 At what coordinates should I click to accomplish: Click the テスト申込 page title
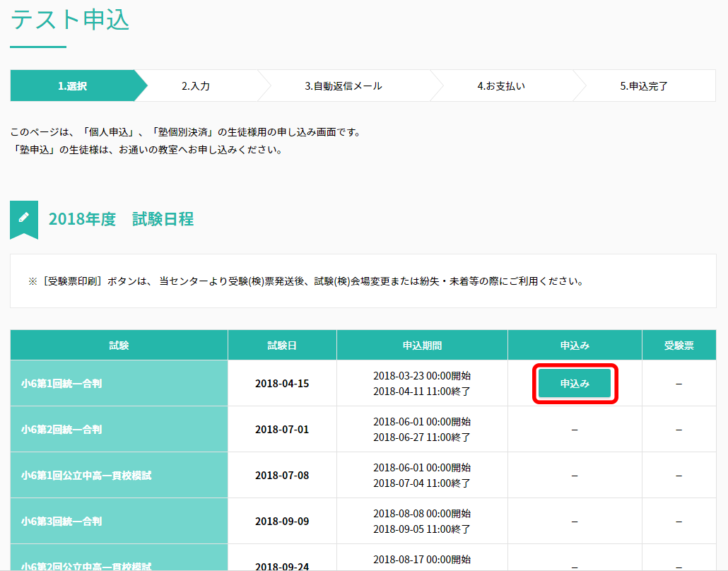pos(70,20)
